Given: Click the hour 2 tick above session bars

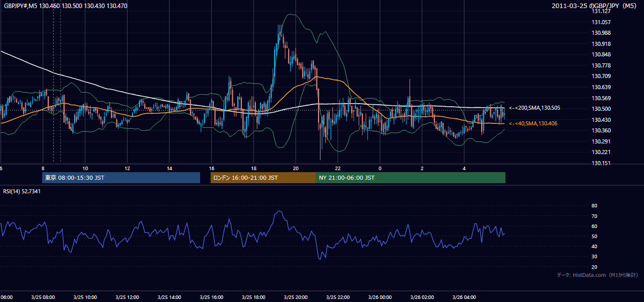Looking at the screenshot, I should coord(422,168).
